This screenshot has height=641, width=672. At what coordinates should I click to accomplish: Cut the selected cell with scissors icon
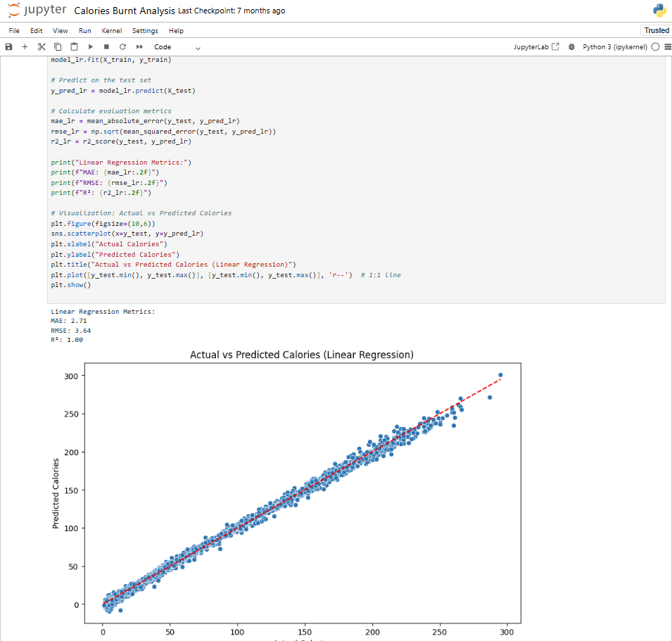click(x=41, y=46)
